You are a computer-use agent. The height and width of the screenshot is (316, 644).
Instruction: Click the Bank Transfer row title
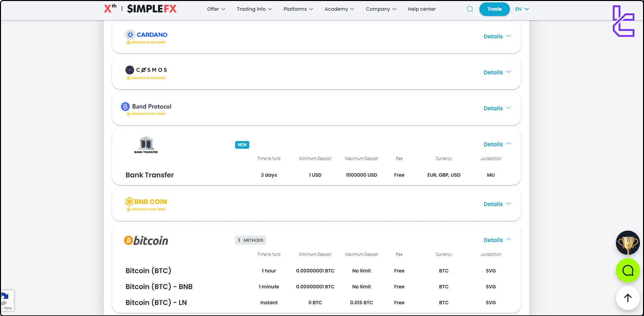click(x=150, y=175)
